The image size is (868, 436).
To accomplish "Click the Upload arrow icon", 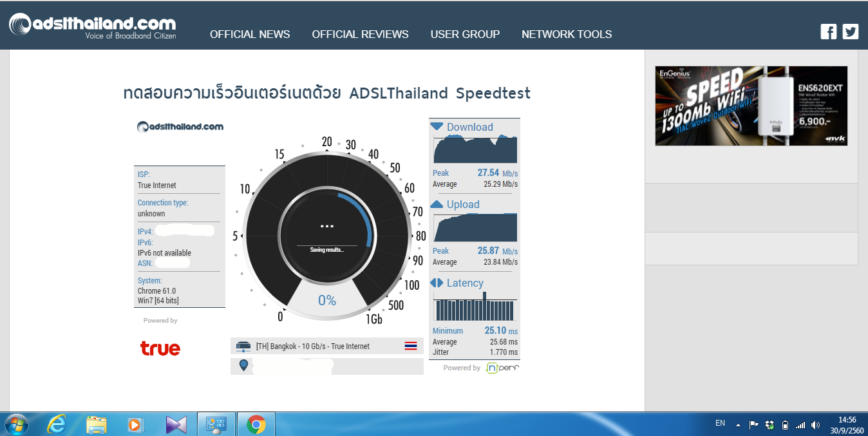I will pyautogui.click(x=437, y=204).
